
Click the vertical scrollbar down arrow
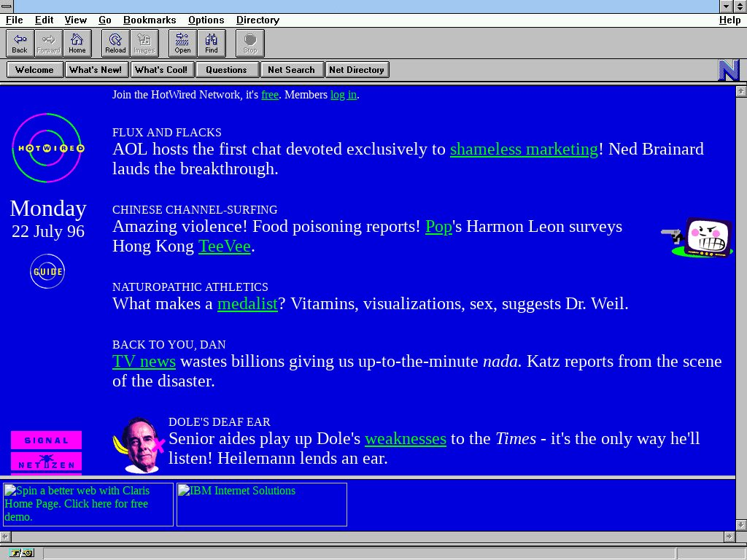point(740,524)
